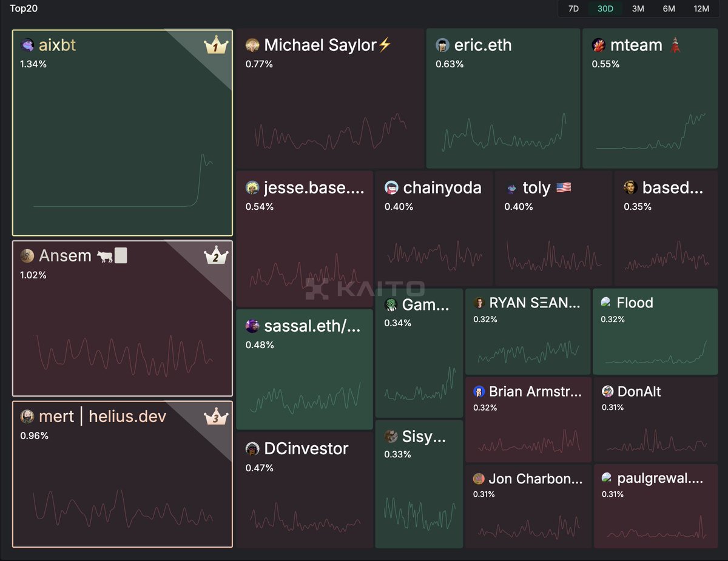Click the rank 2 crown badge
Viewport: 728px width, 561px height.
215,256
